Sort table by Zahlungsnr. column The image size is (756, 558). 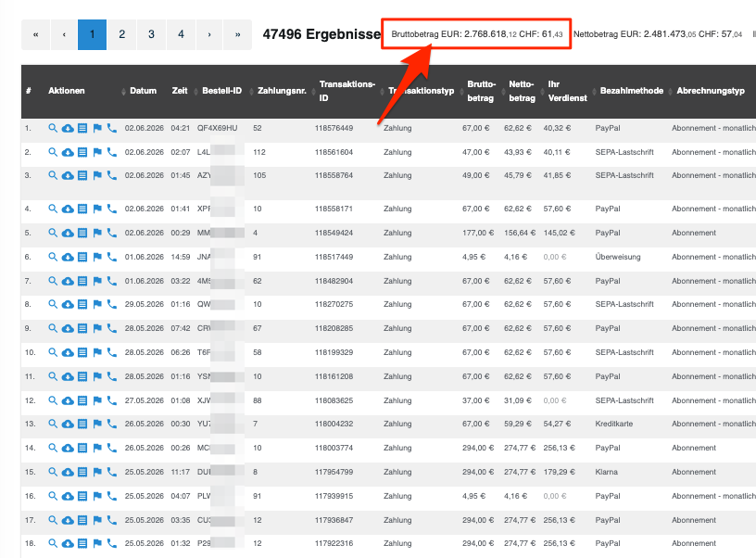[x=282, y=91]
